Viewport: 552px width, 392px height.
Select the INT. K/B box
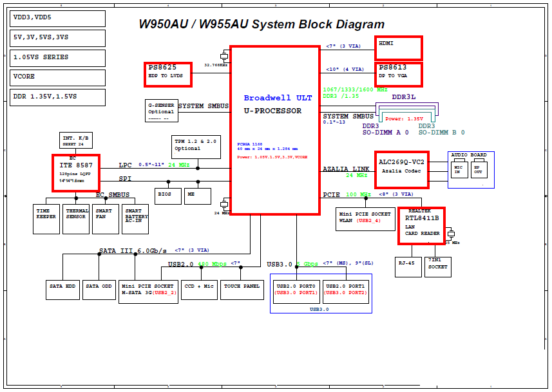[x=76, y=140]
